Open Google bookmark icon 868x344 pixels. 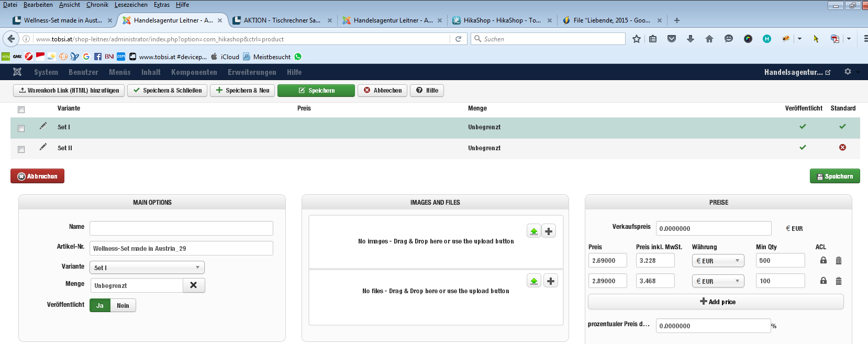coord(86,57)
